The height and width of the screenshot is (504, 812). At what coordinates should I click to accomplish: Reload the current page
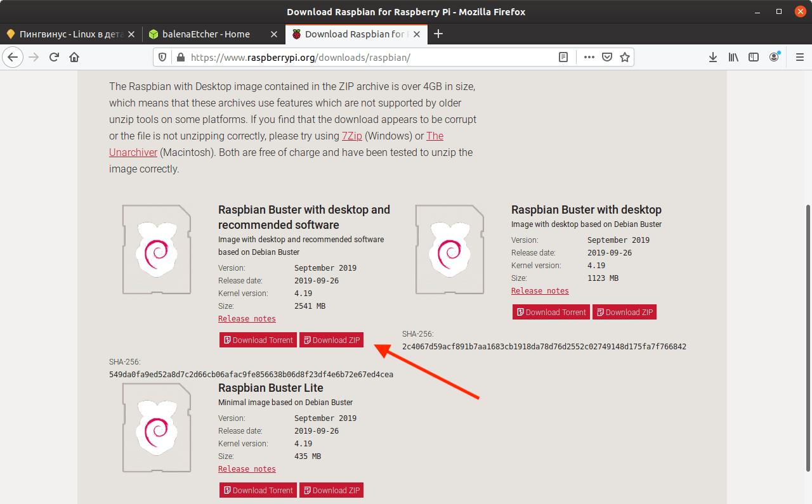tap(55, 57)
